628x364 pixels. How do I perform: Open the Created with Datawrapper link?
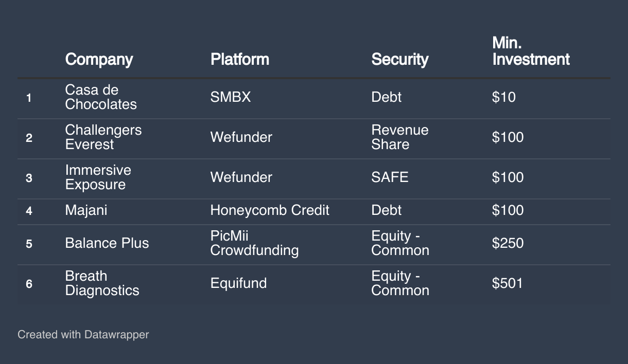pos(83,335)
